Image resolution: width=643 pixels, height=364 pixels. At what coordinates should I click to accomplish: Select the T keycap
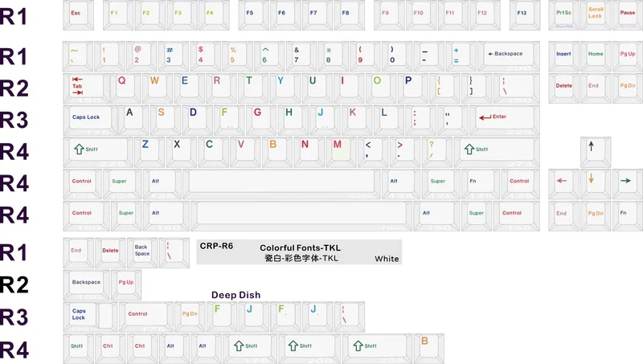click(254, 88)
